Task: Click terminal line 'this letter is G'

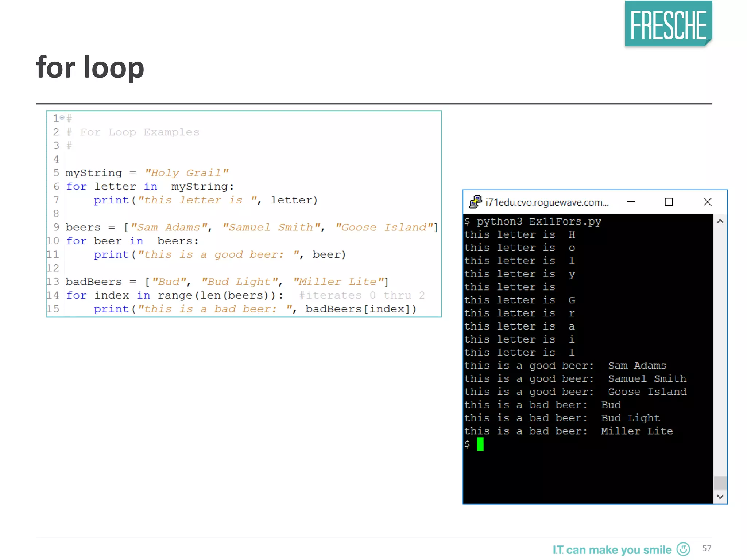Action: click(x=519, y=300)
